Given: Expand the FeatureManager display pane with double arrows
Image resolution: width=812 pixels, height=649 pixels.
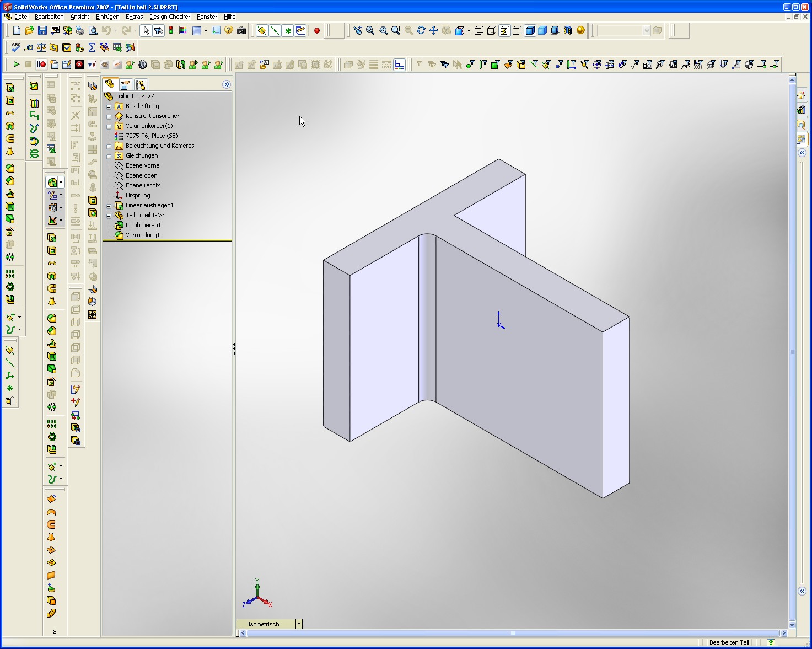Looking at the screenshot, I should pyautogui.click(x=227, y=84).
